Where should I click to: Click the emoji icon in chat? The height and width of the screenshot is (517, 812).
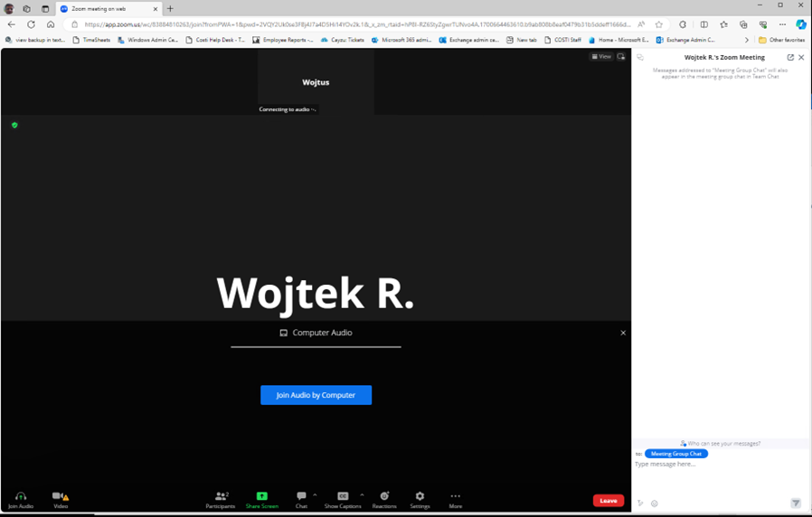[655, 503]
